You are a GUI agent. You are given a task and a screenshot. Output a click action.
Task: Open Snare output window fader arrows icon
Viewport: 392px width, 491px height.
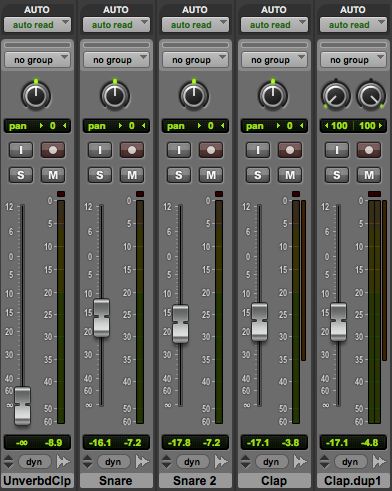tap(142, 462)
